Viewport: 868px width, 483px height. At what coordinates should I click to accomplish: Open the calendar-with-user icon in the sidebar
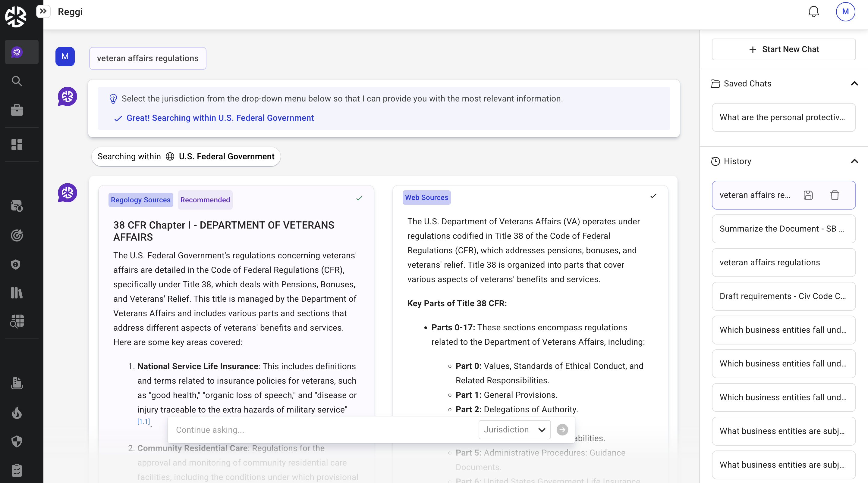click(17, 206)
